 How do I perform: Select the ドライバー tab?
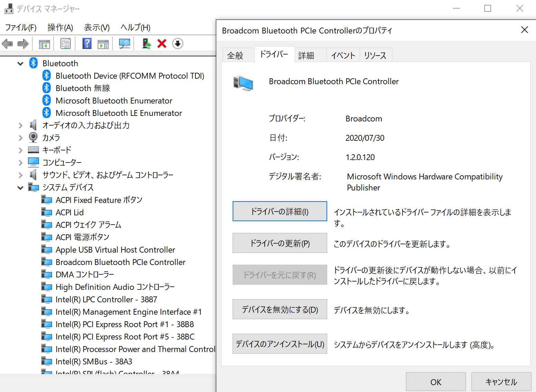(x=274, y=54)
